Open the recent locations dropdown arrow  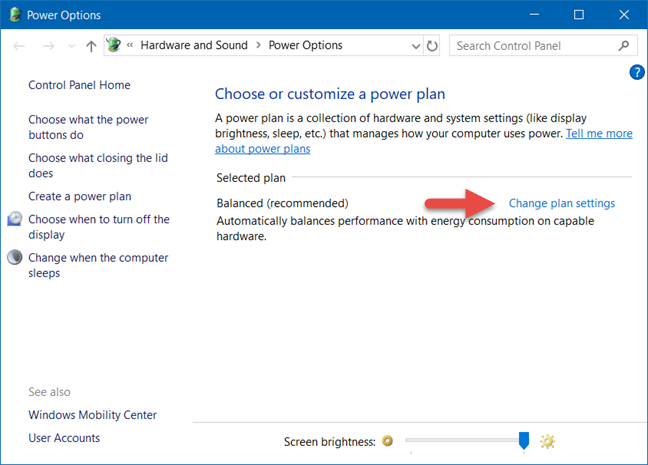coord(71,46)
